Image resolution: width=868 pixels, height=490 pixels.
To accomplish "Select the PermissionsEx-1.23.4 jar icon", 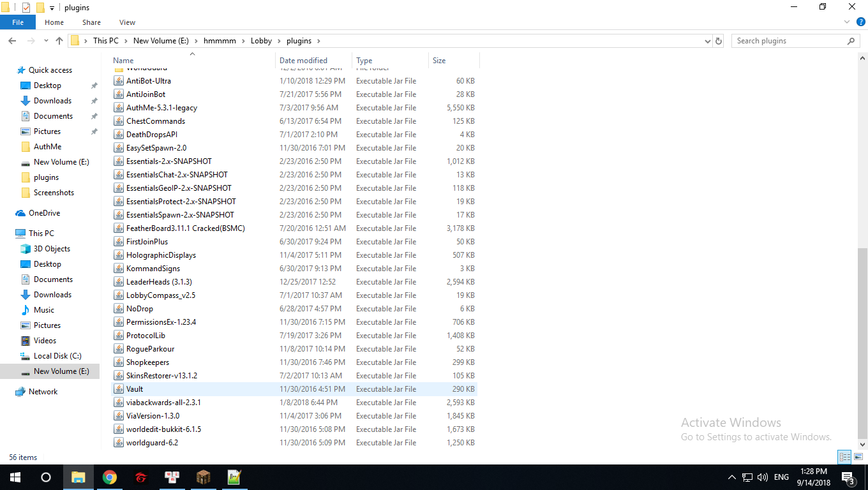I will click(x=119, y=322).
